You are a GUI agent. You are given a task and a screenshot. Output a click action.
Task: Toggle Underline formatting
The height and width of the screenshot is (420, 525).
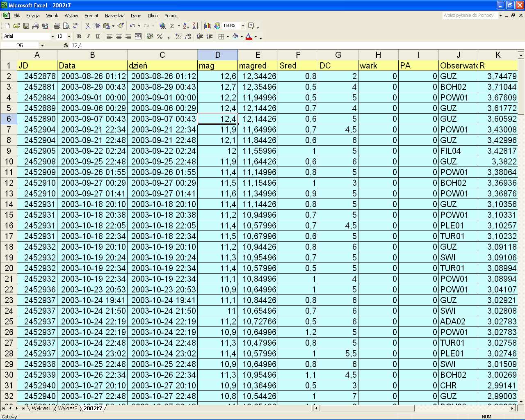tap(98, 37)
